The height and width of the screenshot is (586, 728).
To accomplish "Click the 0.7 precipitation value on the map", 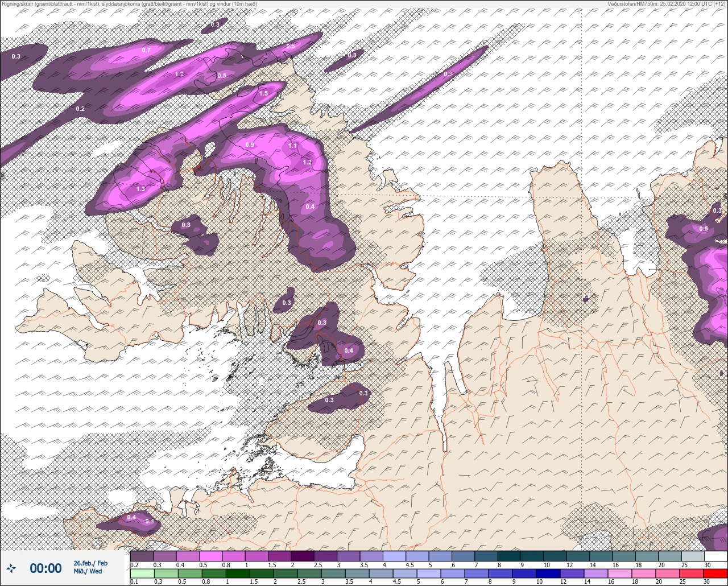I will click(146, 50).
